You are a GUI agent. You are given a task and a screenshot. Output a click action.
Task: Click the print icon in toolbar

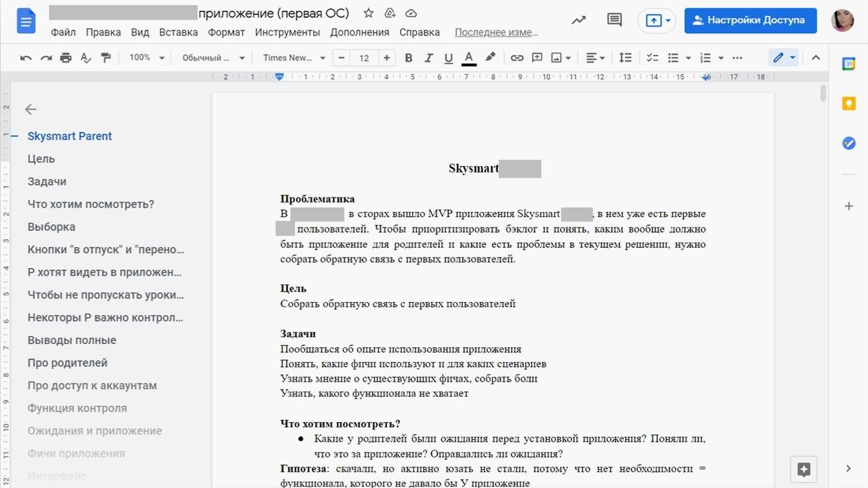click(x=66, y=58)
